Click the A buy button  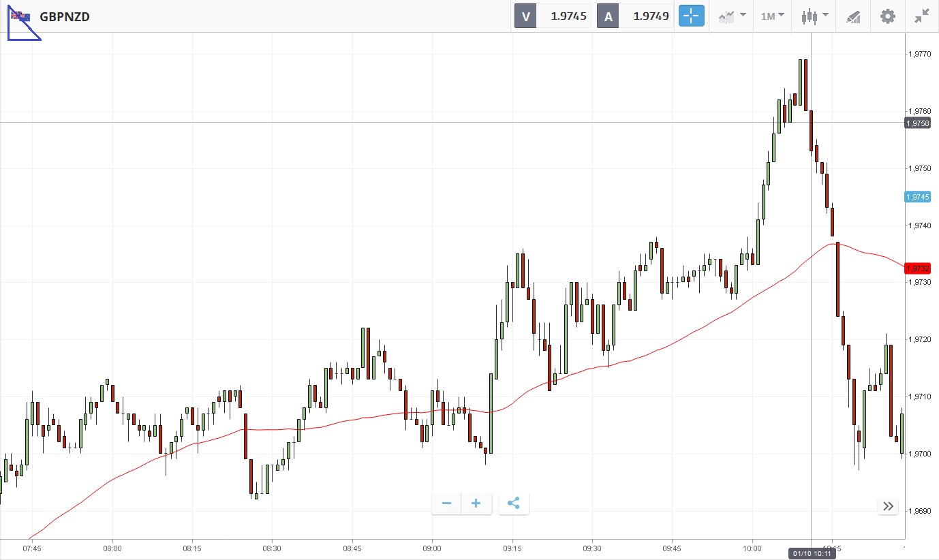pos(609,16)
